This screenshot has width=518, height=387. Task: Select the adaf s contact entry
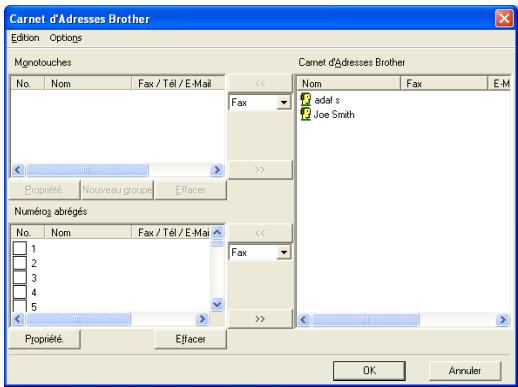[327, 100]
